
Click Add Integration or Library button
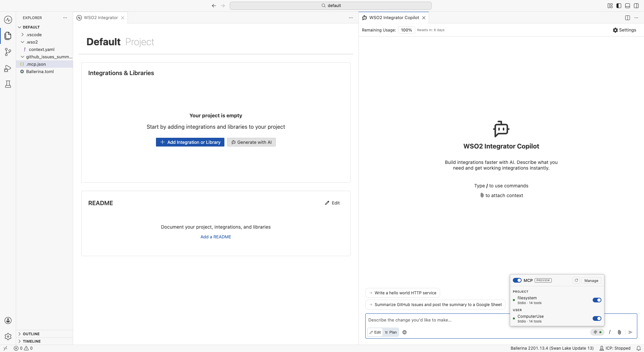coord(190,142)
